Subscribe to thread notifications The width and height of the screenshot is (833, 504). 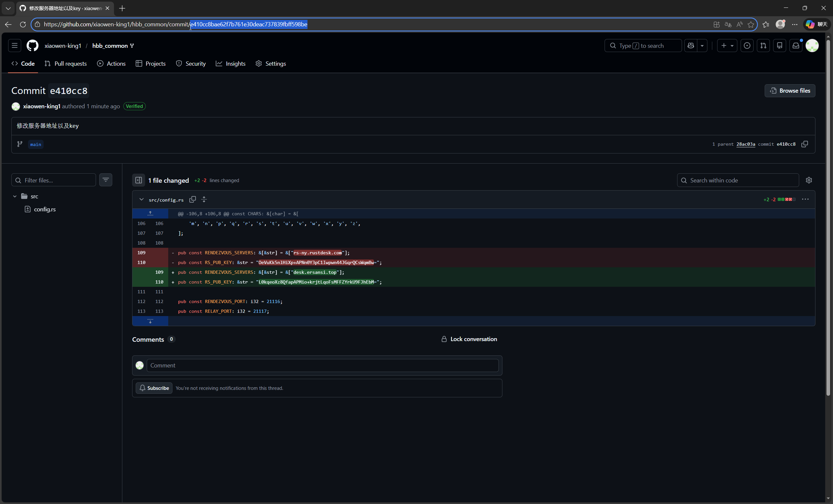click(x=154, y=388)
